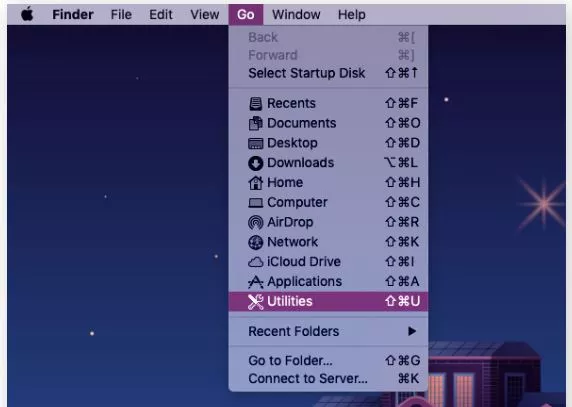The width and height of the screenshot is (572, 407).
Task: Click the AirDrop icon
Action: tap(255, 222)
